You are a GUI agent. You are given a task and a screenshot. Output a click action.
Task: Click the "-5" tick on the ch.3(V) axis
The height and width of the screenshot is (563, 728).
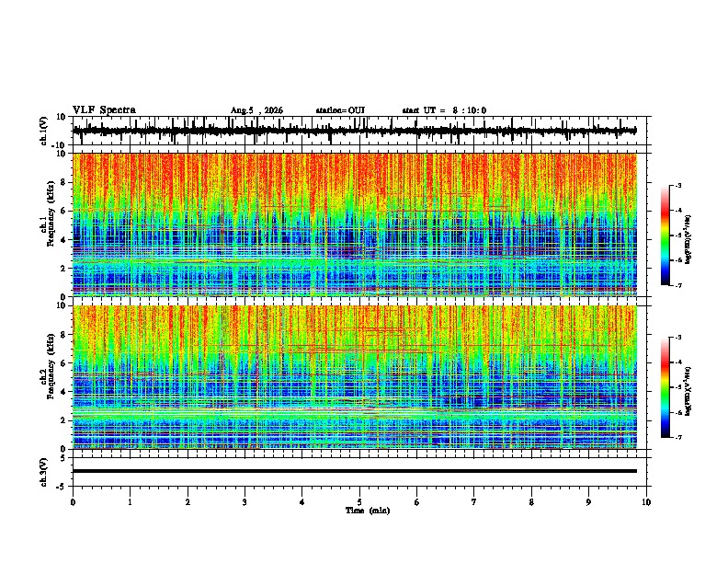pyautogui.click(x=62, y=487)
